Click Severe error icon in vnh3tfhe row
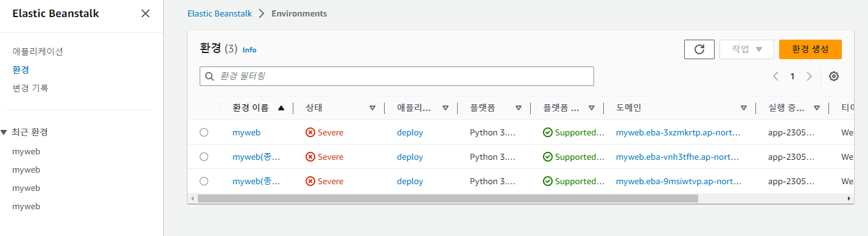 pos(310,157)
